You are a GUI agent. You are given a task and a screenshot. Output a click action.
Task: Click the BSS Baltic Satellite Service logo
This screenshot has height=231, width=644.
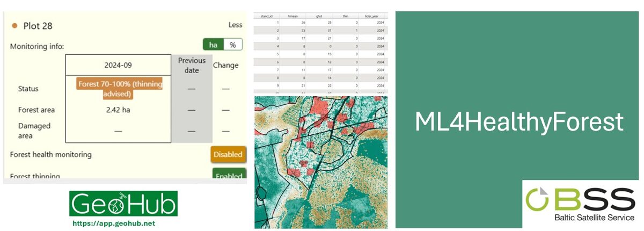point(580,204)
